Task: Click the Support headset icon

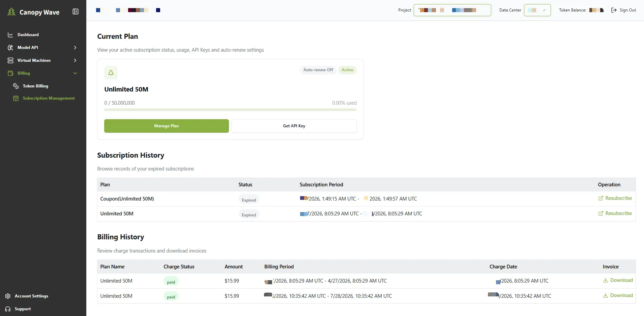Action: pos(8,309)
